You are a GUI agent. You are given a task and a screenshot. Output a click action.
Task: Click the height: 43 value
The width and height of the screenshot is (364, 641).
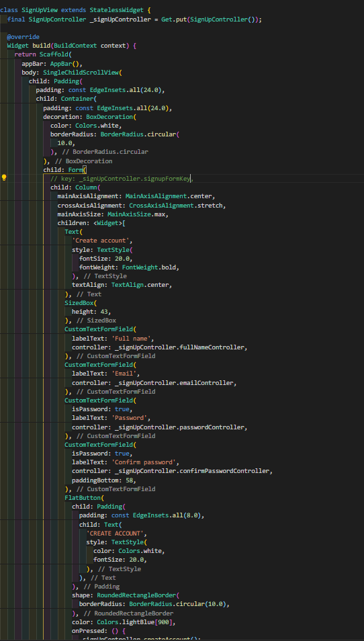tap(91, 312)
